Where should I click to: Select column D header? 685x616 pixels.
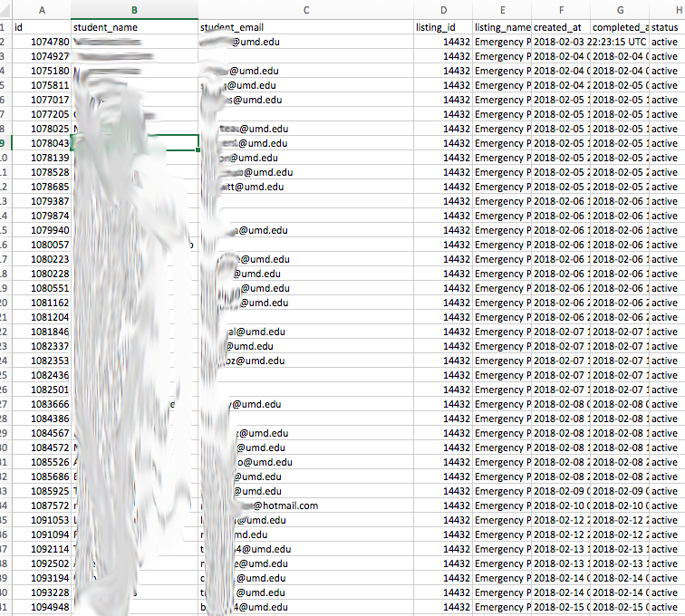[443, 10]
